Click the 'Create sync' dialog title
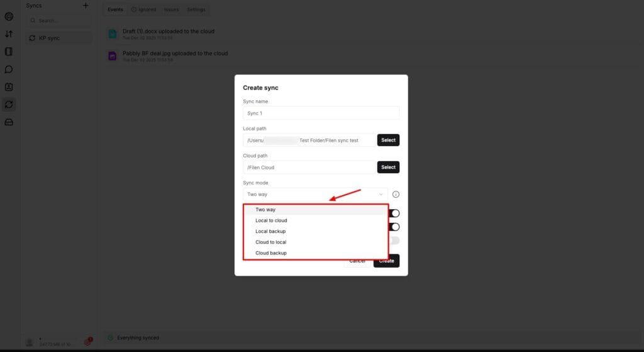644x352 pixels. click(260, 88)
